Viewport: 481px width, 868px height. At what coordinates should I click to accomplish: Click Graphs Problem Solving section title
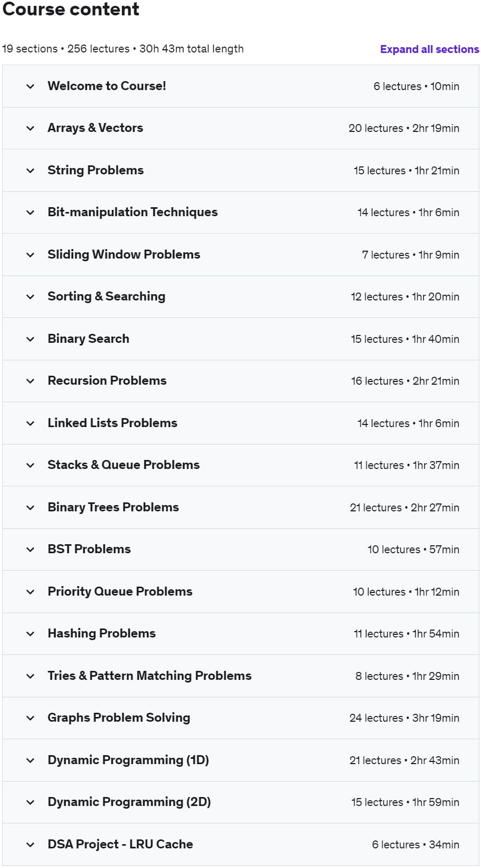click(119, 718)
